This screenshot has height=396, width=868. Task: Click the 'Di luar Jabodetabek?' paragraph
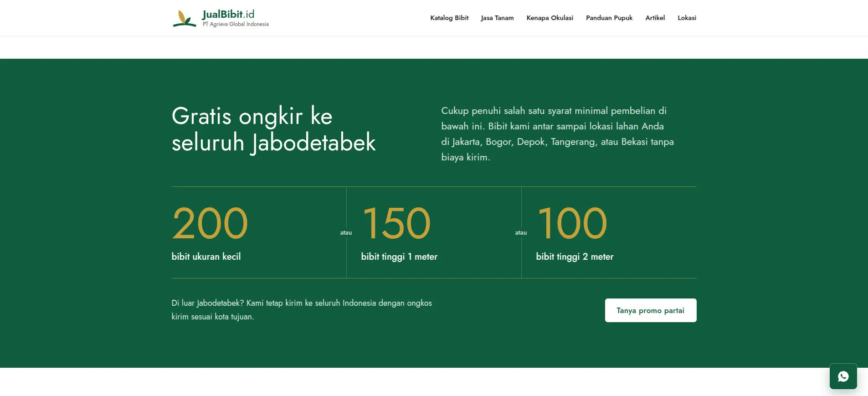tap(302, 310)
